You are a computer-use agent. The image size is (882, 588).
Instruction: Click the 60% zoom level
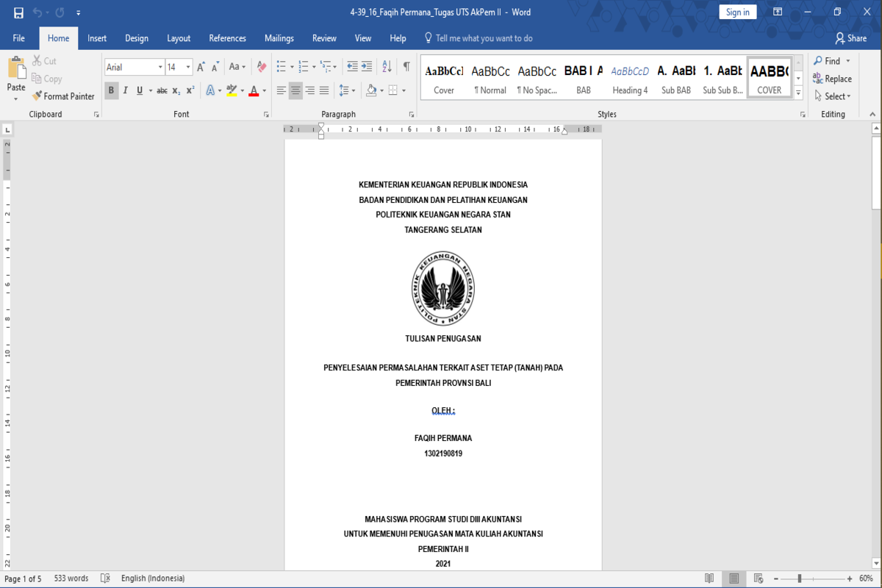click(x=866, y=578)
